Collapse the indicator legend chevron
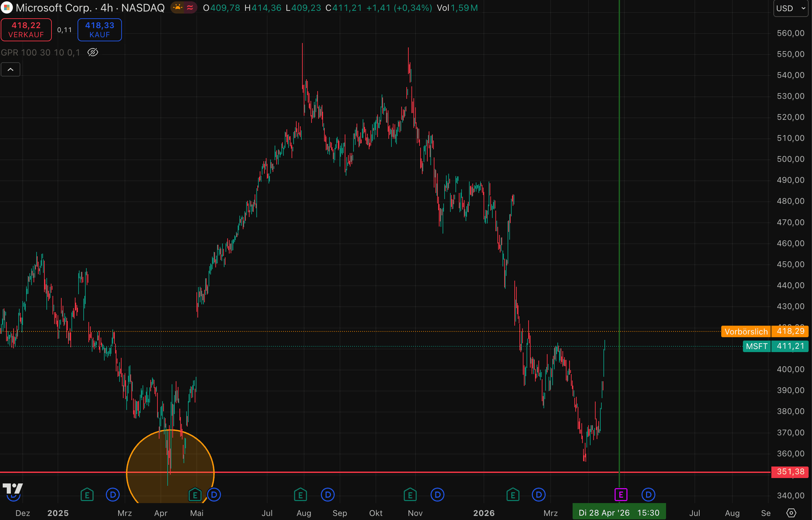 [10, 69]
